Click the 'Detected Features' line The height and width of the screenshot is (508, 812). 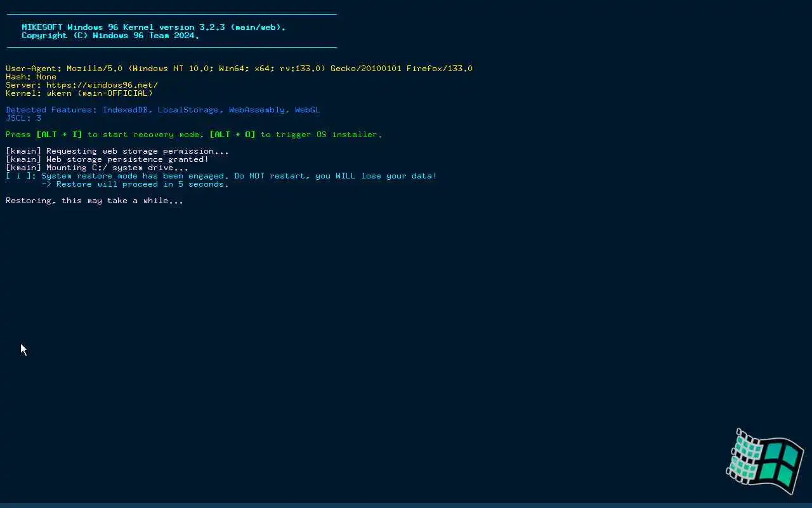pyautogui.click(x=162, y=110)
